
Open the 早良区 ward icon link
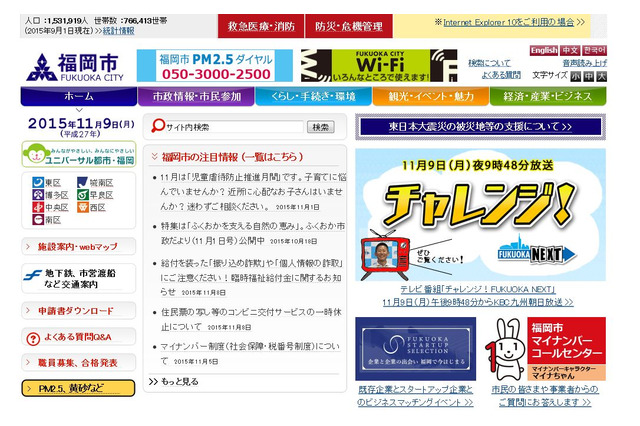pyautogui.click(x=83, y=195)
